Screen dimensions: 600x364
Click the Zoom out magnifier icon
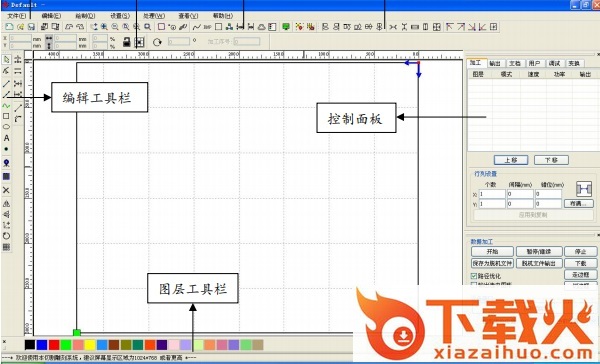pyautogui.click(x=115, y=27)
